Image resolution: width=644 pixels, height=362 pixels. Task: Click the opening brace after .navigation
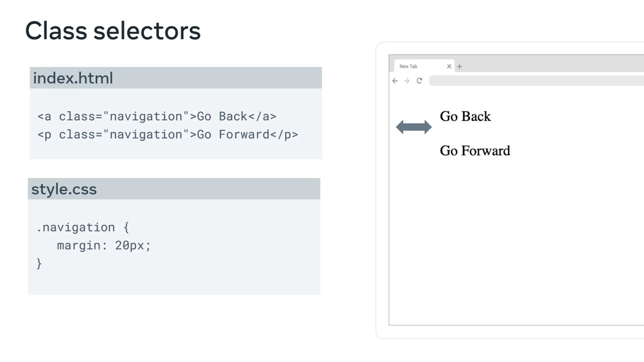point(126,227)
